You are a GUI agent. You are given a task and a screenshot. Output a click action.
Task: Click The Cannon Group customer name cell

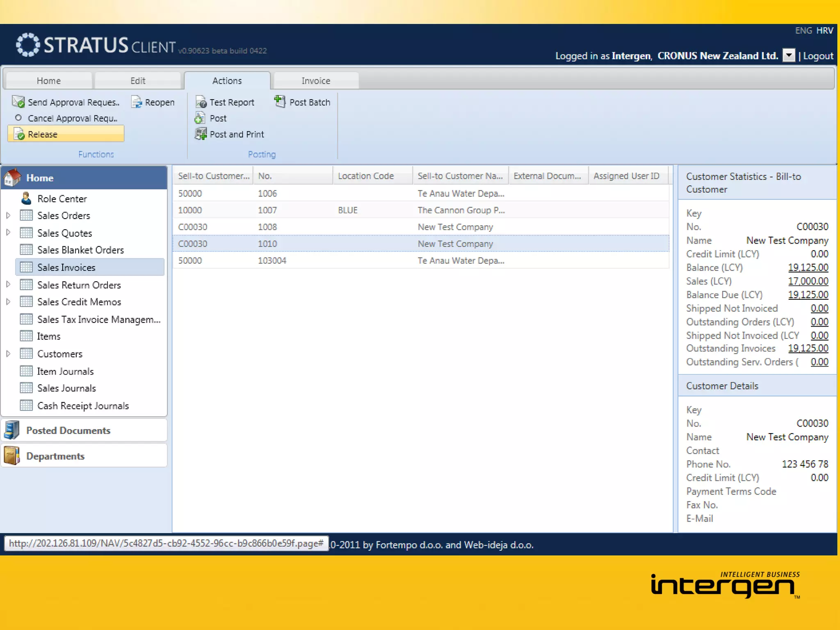tap(461, 210)
